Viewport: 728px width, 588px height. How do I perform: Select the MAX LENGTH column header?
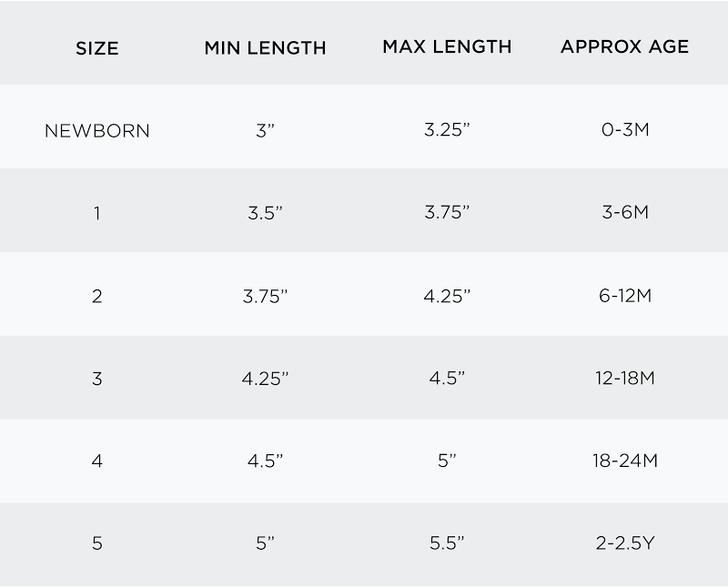pyautogui.click(x=447, y=46)
